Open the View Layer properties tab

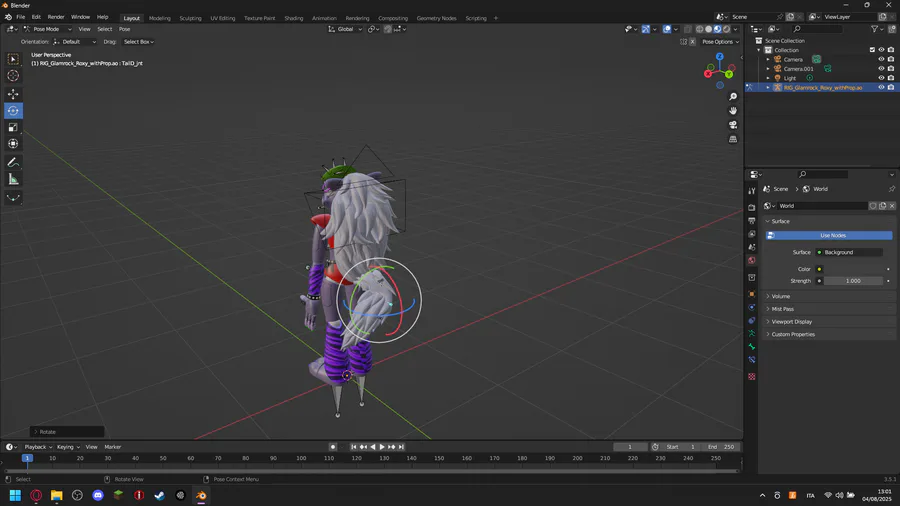752,234
